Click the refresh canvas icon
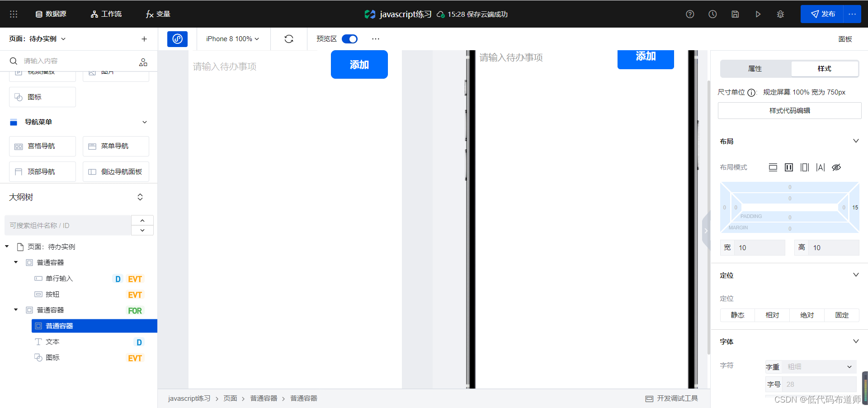This screenshot has width=868, height=408. pos(289,39)
